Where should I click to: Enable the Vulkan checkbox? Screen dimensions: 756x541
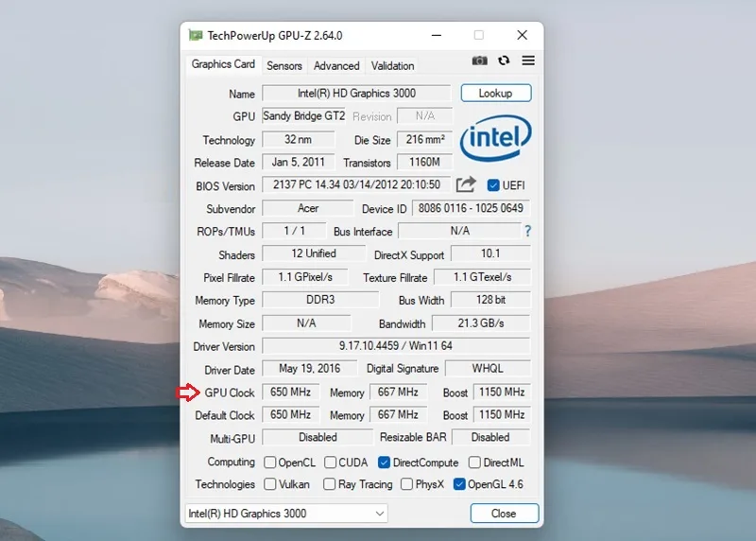[x=270, y=484]
